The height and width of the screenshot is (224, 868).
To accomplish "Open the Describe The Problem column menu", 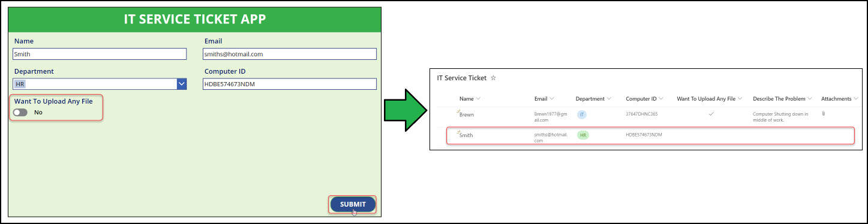I will (810, 99).
